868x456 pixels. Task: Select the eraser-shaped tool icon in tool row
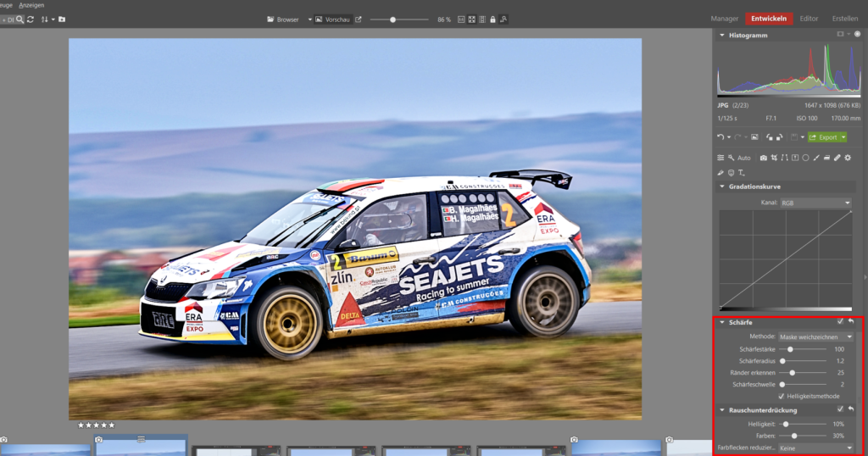[x=826, y=158]
